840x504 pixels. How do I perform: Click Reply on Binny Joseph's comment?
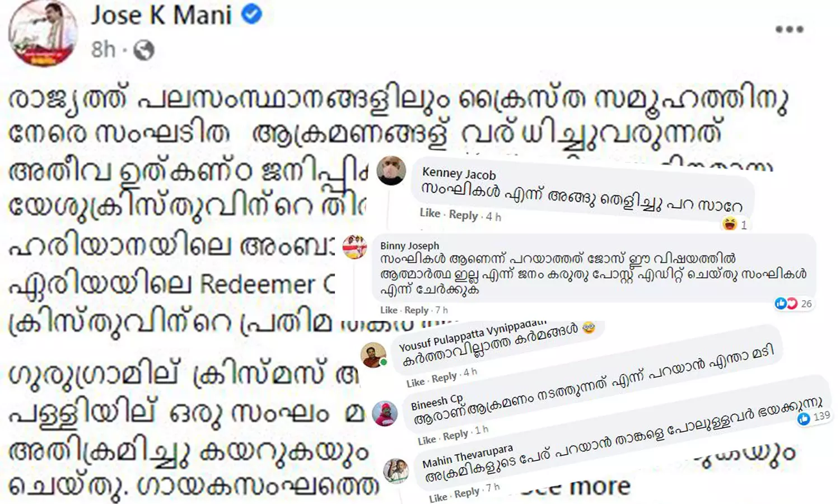click(x=417, y=310)
